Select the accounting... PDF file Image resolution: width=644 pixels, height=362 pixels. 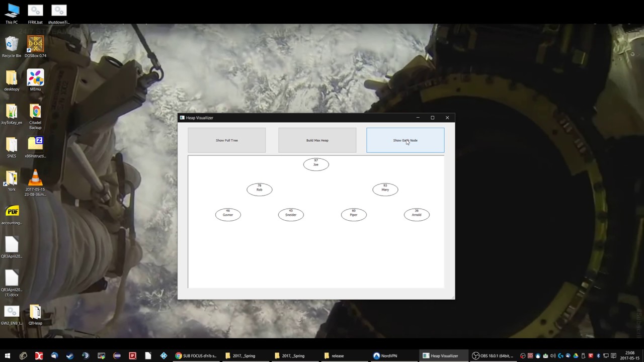pyautogui.click(x=12, y=214)
